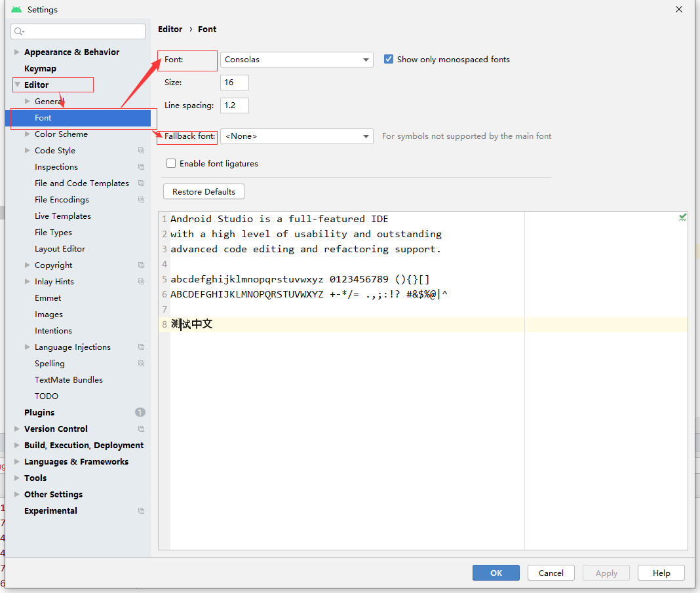Viewport: 700px width, 593px height.
Task: Open the Help button
Action: point(661,573)
